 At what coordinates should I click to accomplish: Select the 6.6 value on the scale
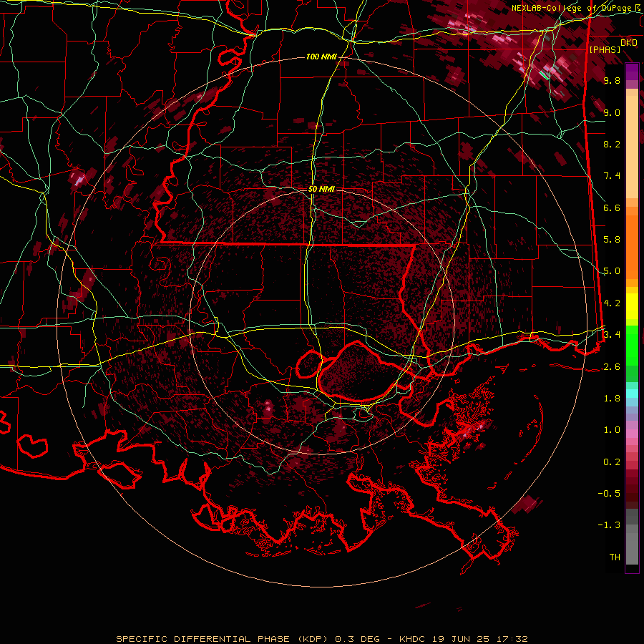tap(612, 208)
